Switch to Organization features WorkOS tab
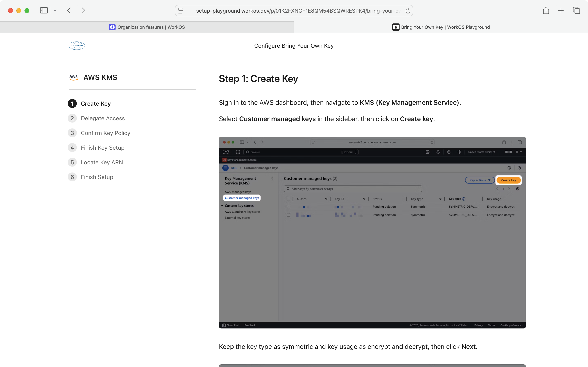 point(147,27)
